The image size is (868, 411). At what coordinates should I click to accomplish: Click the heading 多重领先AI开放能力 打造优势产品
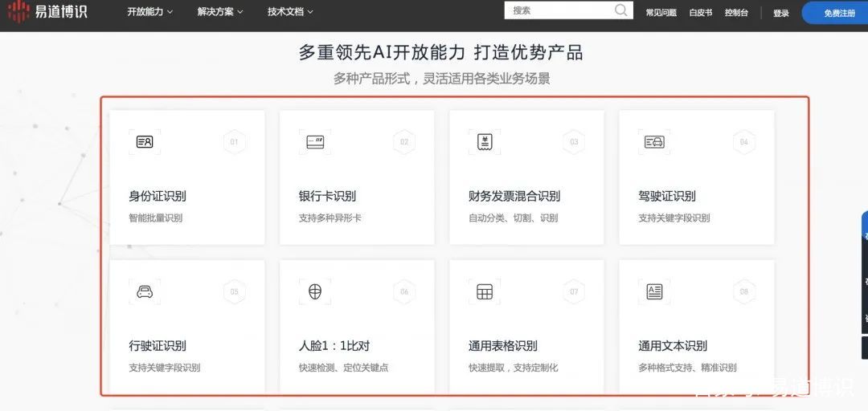[x=440, y=52]
